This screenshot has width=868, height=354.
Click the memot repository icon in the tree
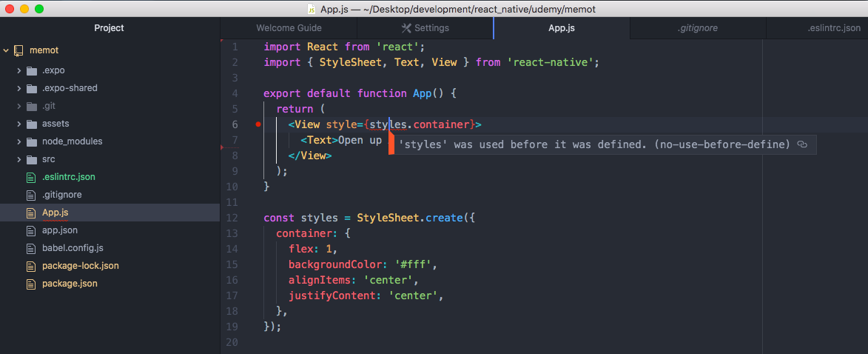point(18,50)
